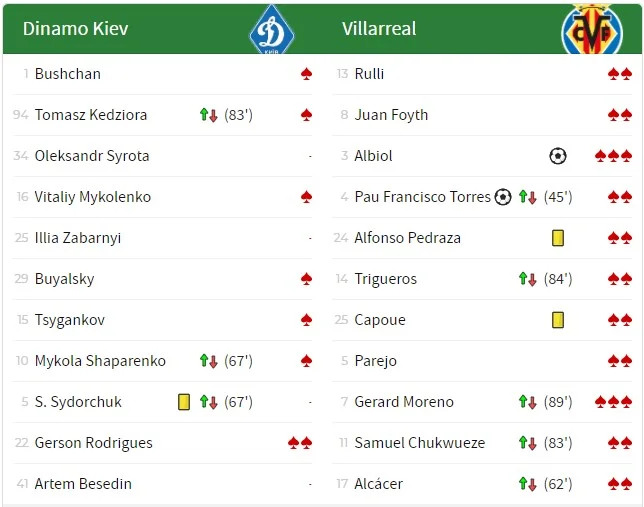Select player Vitaliy Mykolenko
The width and height of the screenshot is (644, 507).
92,197
